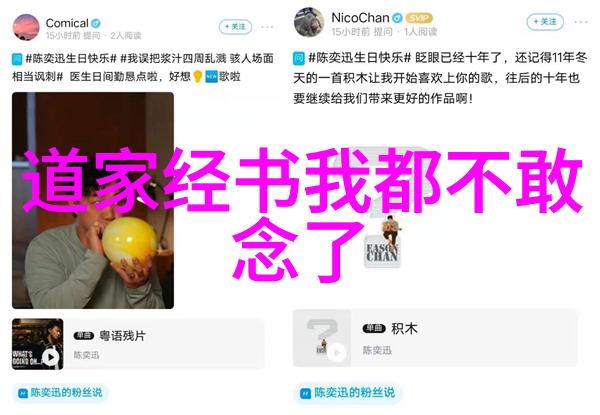This screenshot has height=415, width=600.
Task: Follow NicoChan with the +关注 button
Action: click(545, 22)
